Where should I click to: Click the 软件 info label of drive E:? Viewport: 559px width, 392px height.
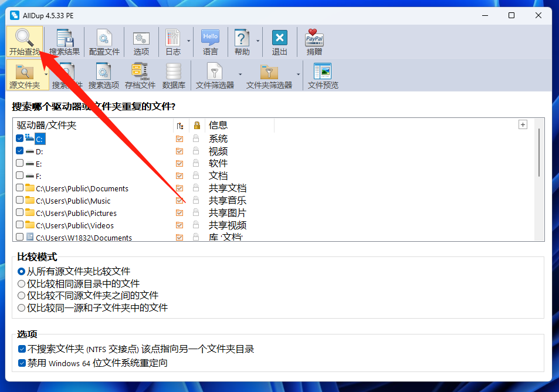[x=218, y=163]
